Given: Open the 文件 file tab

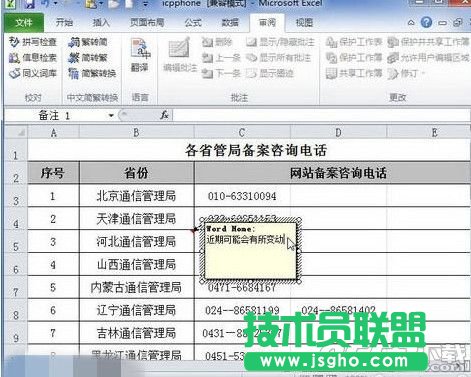Looking at the screenshot, I should pos(23,23).
